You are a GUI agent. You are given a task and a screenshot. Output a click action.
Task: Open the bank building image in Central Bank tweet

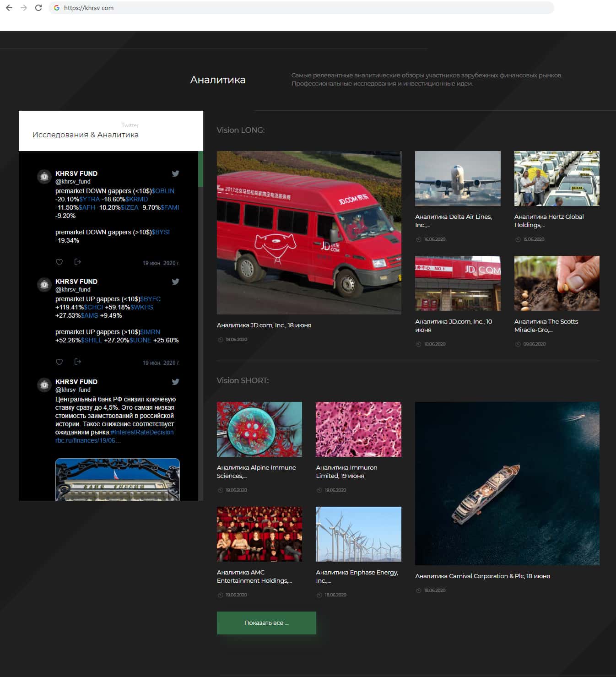click(x=118, y=480)
